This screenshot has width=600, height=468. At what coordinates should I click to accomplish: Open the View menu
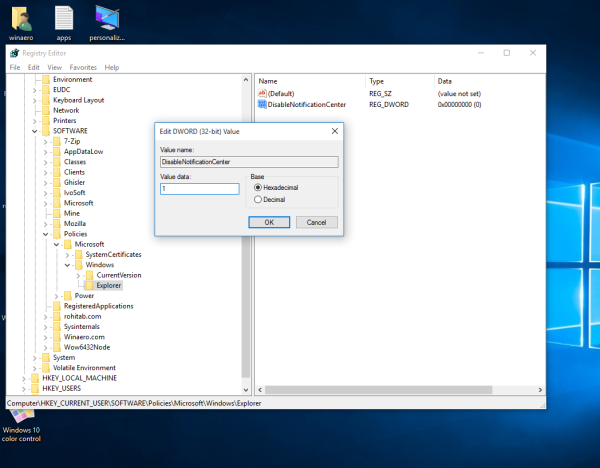tap(55, 67)
